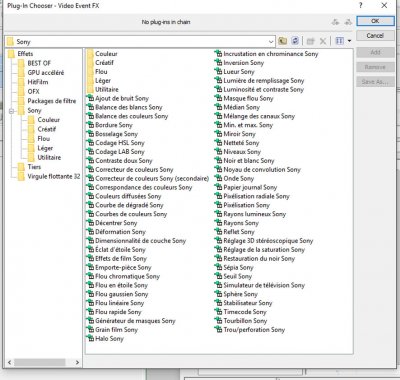Click the right scroll arrow in tree panel
Viewport: 400px width, 380px height.
(x=77, y=362)
